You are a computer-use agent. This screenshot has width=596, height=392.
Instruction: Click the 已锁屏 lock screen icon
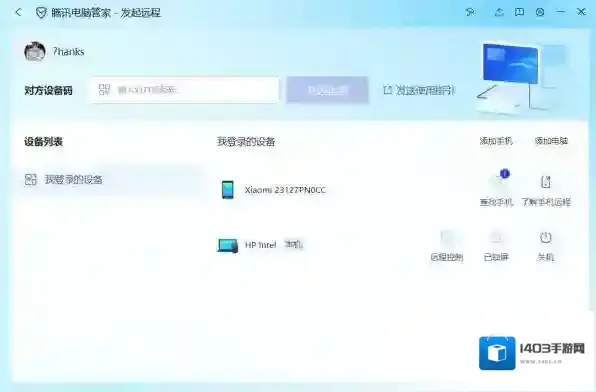[x=496, y=238]
